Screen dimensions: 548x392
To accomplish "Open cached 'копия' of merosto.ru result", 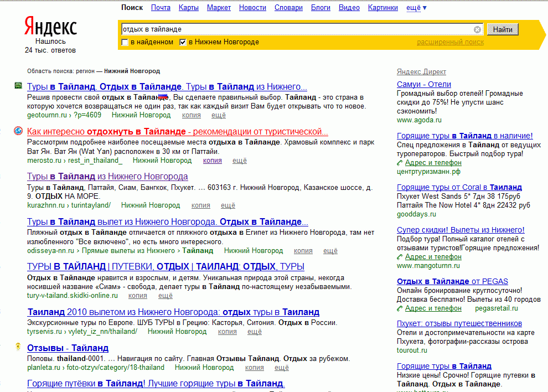I will (213, 161).
